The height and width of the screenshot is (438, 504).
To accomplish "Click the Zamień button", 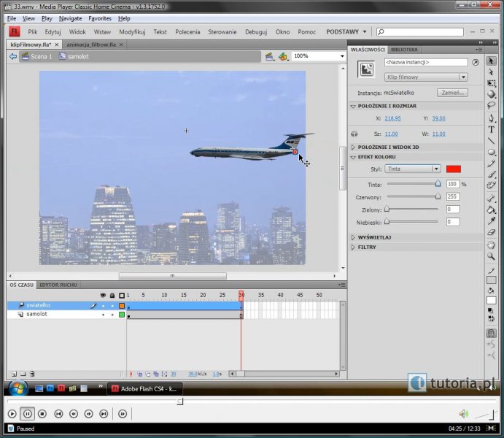I will (452, 93).
